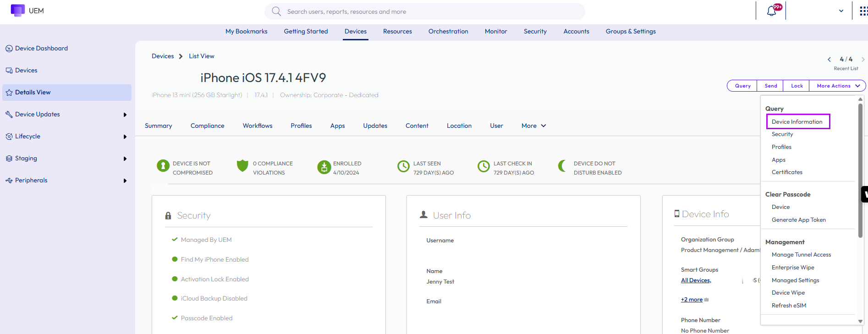Click the Devices breadcrumb link

[x=163, y=56]
